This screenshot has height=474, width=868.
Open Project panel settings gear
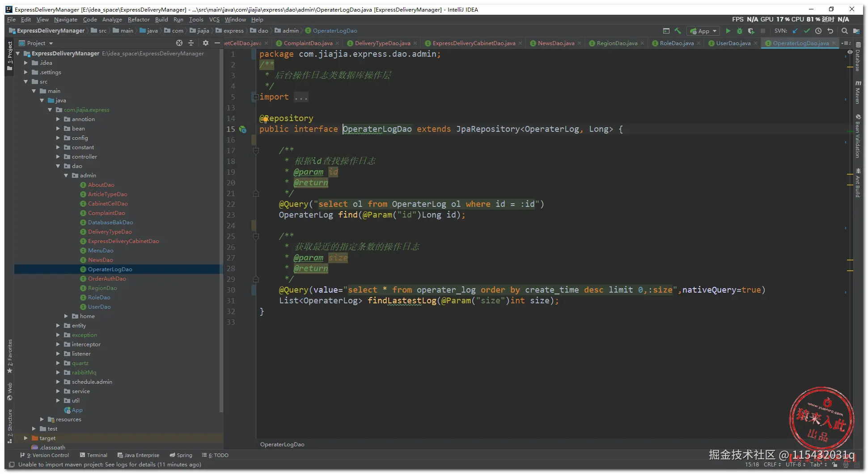point(206,43)
